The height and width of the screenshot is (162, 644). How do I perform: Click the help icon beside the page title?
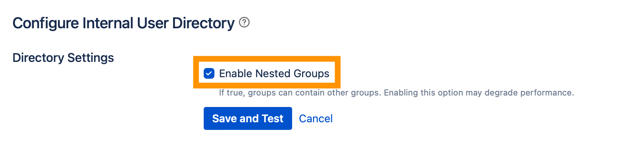pyautogui.click(x=244, y=23)
